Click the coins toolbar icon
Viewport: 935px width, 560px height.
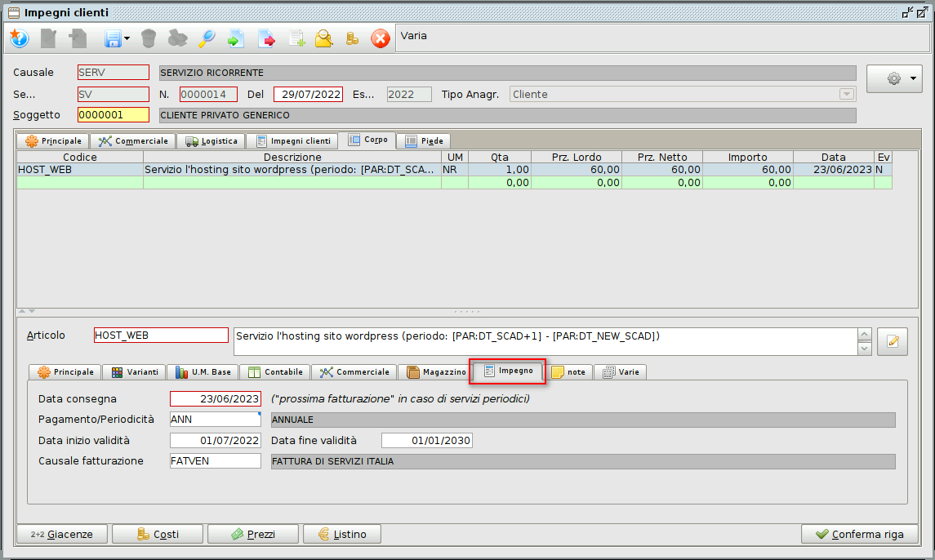click(x=352, y=38)
